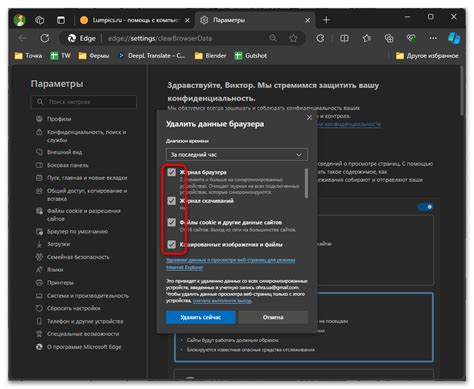The image size is (474, 389).
Task: Click the browser refresh extension icon
Action: pos(320,38)
